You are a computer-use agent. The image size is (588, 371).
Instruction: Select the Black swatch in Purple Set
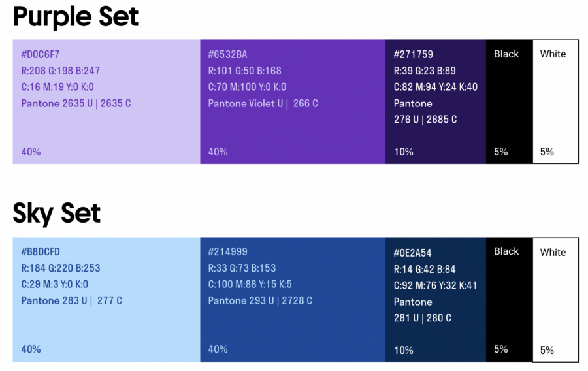[x=510, y=105]
